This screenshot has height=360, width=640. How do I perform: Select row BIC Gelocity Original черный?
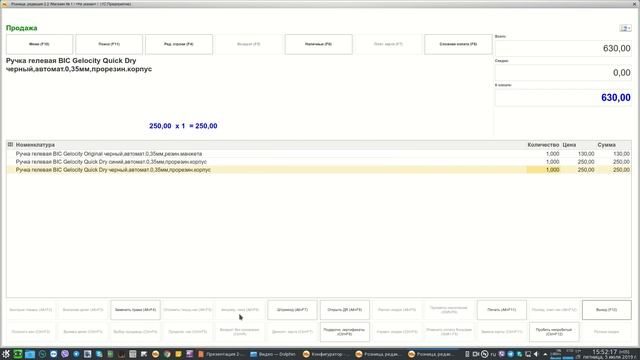(319, 154)
